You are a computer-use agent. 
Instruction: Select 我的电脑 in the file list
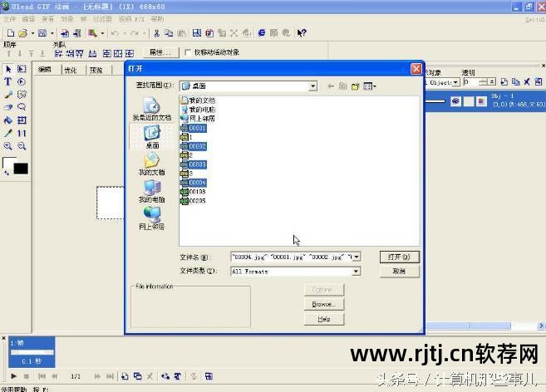[198, 110]
